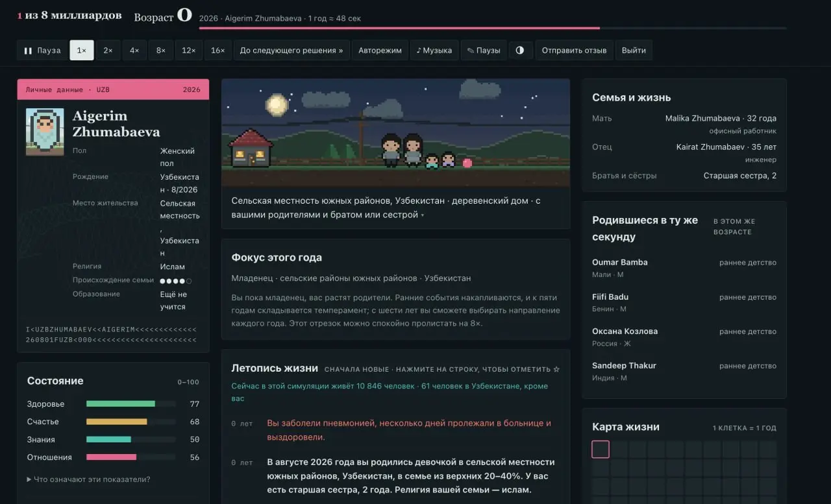The height and width of the screenshot is (504, 831).
Task: Click the pixel-art village scene image
Action: 395,133
